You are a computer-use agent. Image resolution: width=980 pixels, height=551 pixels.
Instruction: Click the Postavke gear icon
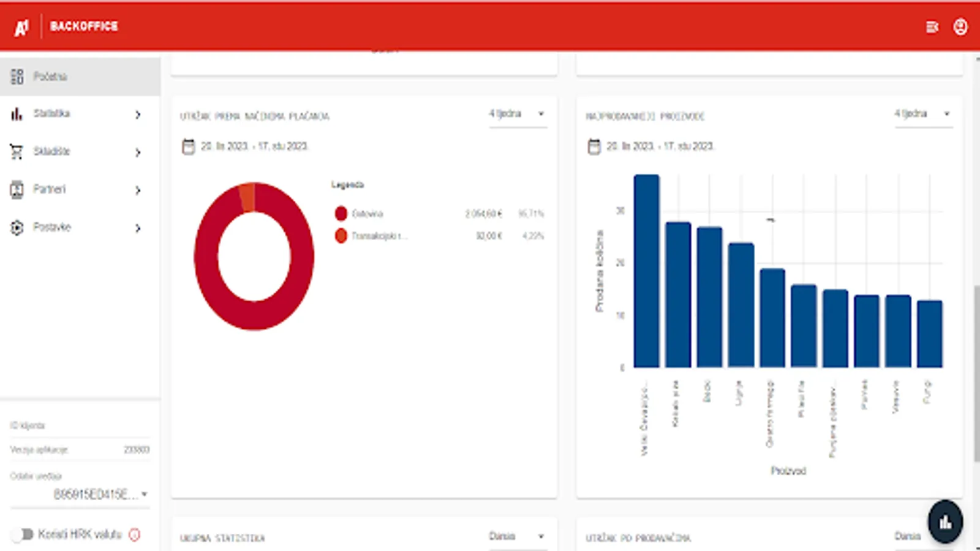tap(17, 227)
